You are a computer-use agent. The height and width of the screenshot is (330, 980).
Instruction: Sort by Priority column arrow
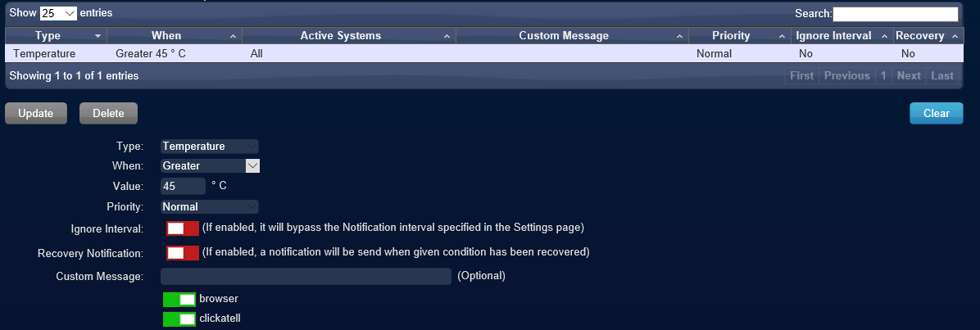pos(782,36)
